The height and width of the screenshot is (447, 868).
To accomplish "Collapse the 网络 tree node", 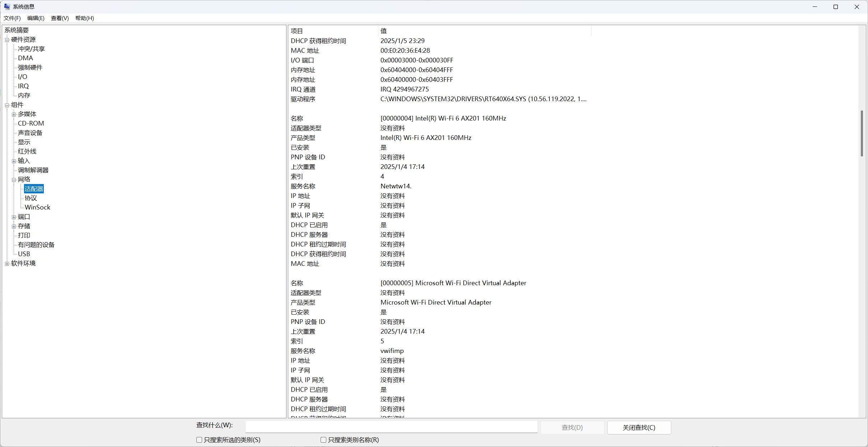I will click(x=14, y=180).
